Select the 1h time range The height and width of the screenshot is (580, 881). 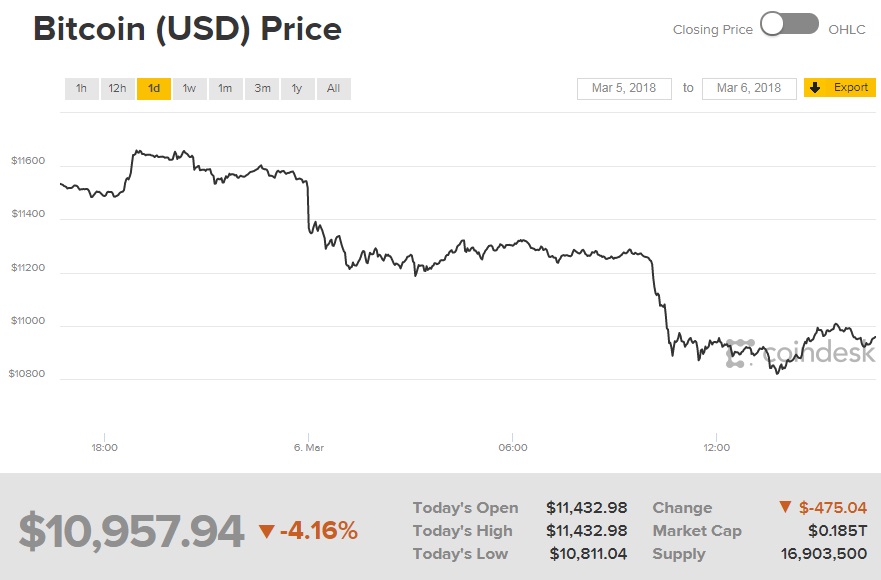81,89
